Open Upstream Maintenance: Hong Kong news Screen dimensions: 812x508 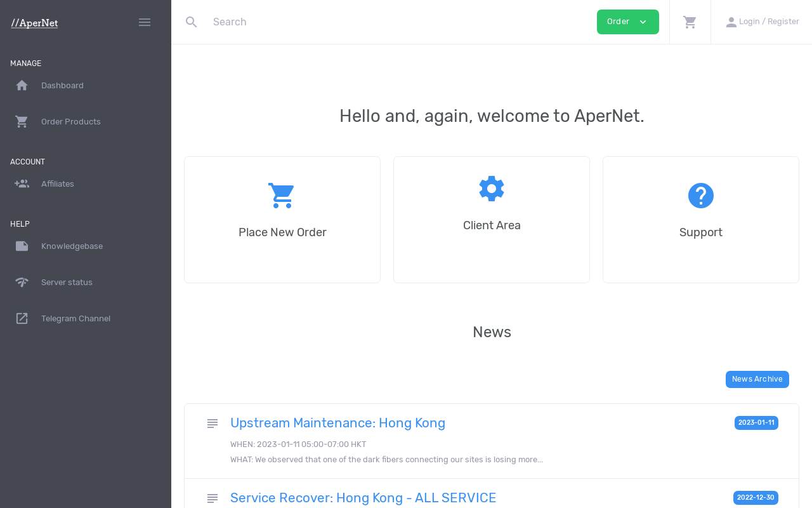337,423
